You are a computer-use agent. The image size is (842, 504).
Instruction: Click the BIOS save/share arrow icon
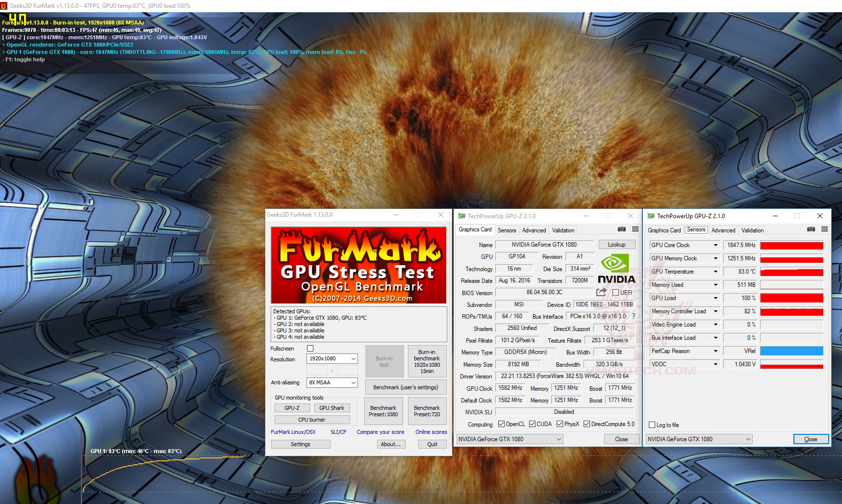601,292
